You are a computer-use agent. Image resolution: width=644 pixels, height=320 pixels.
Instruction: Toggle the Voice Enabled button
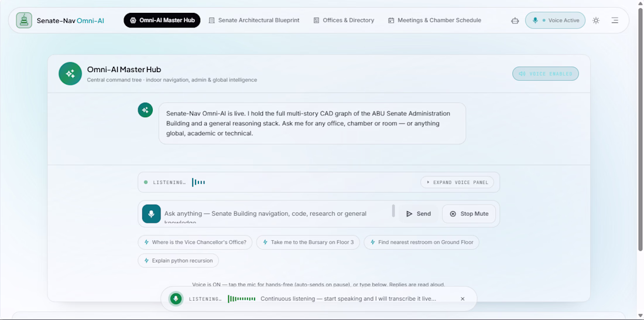click(x=546, y=74)
